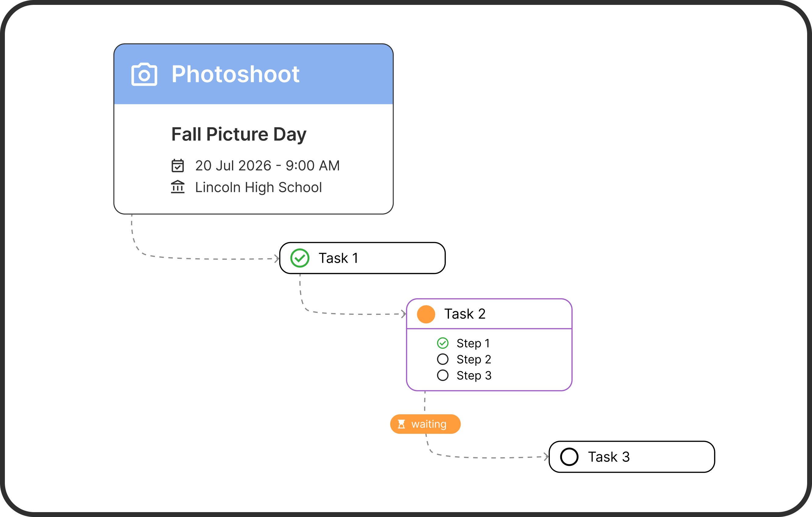Toggle the Step 1 completed checkmark

click(x=442, y=343)
